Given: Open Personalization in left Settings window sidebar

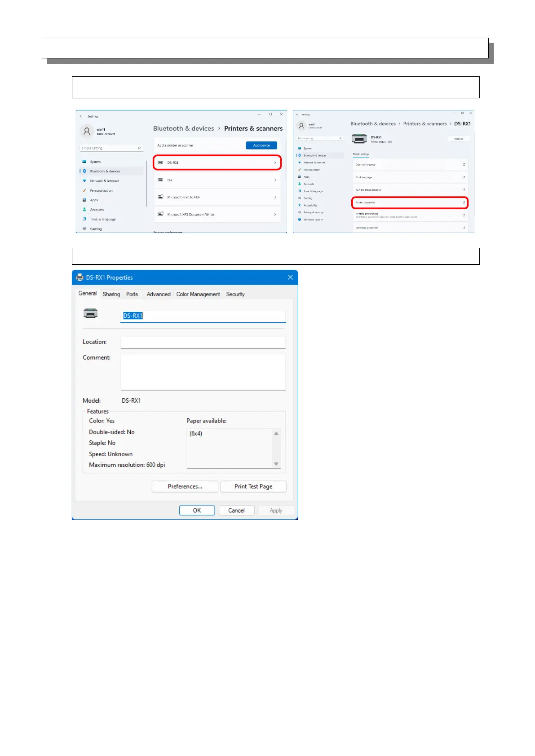Looking at the screenshot, I should (x=101, y=190).
